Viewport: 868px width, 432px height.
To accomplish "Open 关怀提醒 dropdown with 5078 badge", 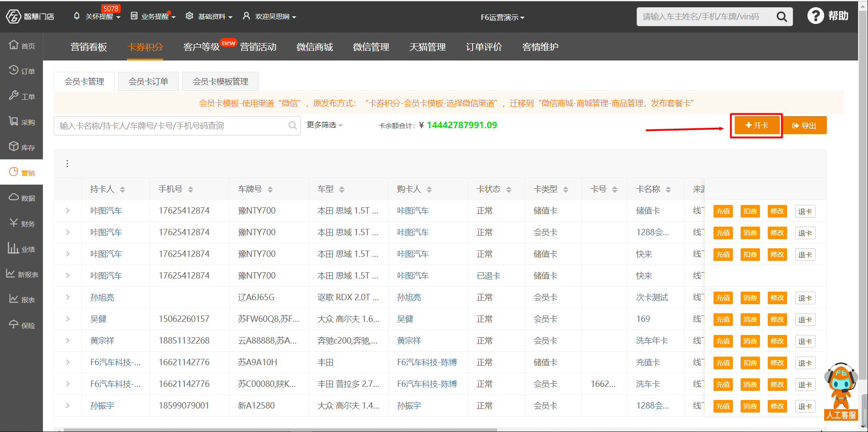I will (x=97, y=16).
